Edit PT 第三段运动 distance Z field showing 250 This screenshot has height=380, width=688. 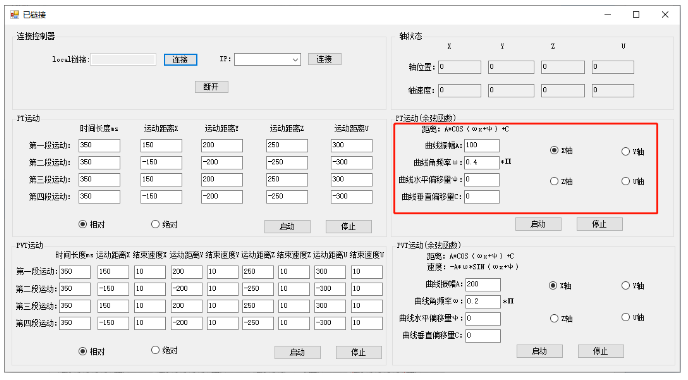[x=287, y=179]
